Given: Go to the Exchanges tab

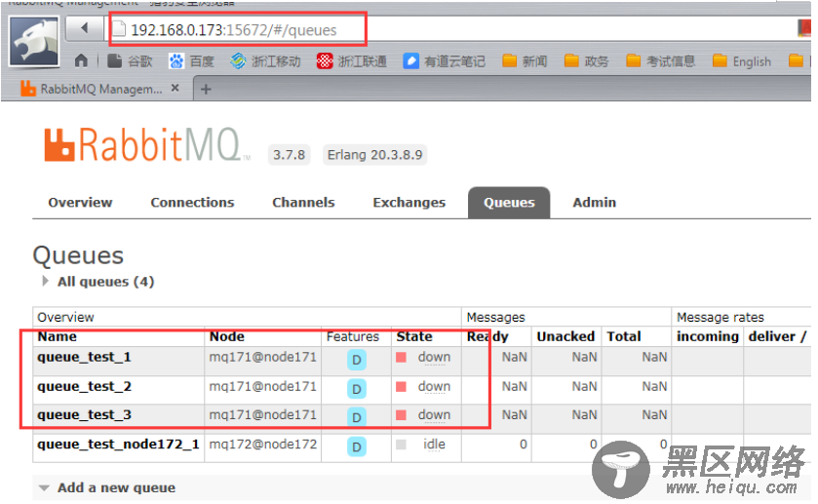Looking at the screenshot, I should [x=409, y=203].
